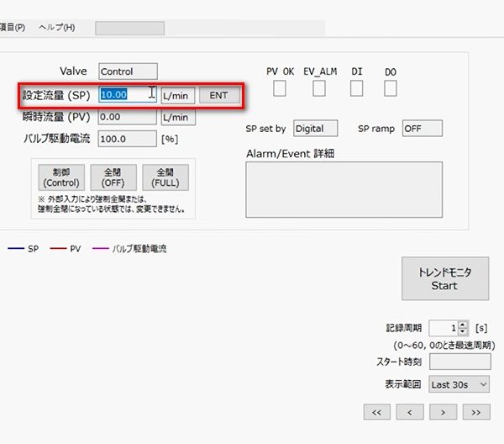Viewport: 504px width, 444px height.
Task: Click inside the Alarm/Event 詳細 box
Action: (344, 190)
